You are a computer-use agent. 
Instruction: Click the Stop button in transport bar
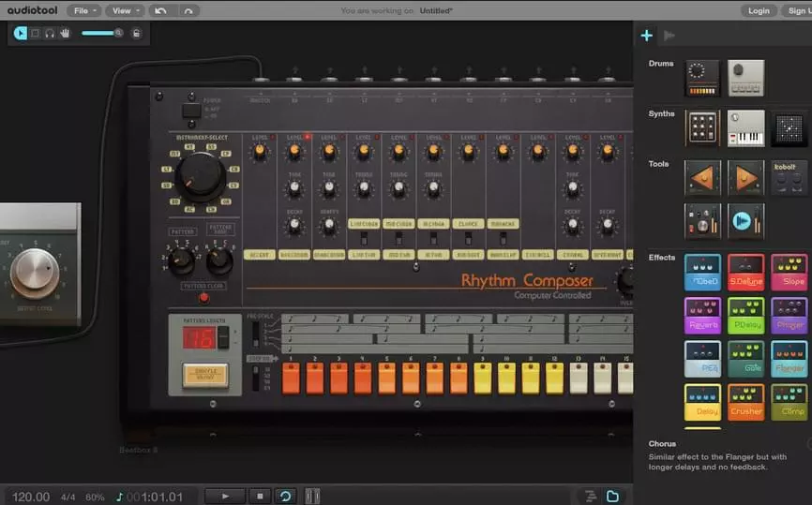click(x=260, y=497)
